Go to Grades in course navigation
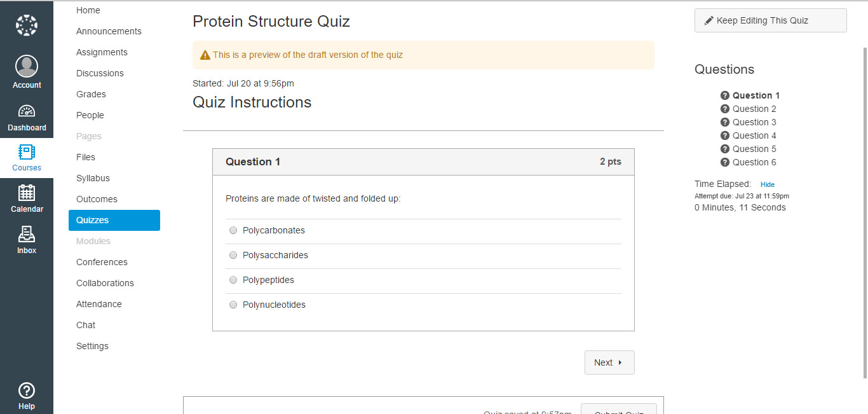Image resolution: width=868 pixels, height=414 pixels. point(91,94)
